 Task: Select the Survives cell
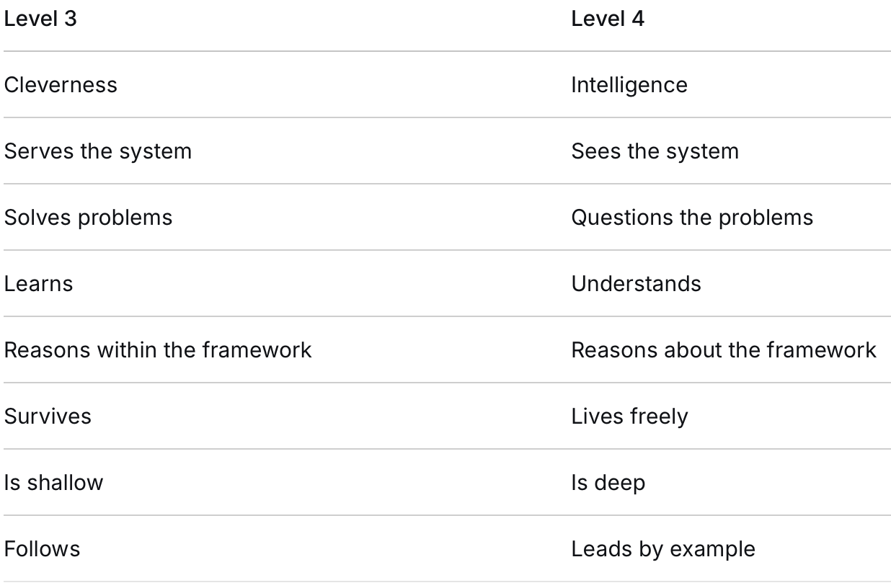[48, 416]
